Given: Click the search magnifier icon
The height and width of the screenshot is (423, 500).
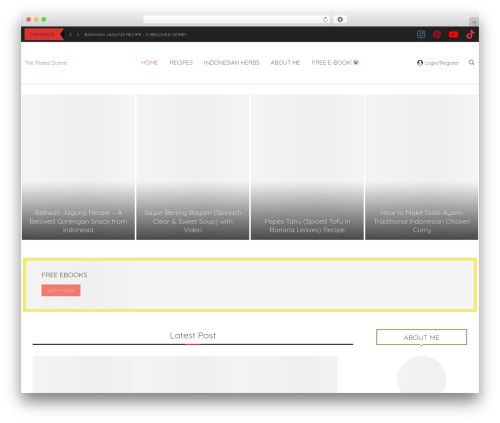Looking at the screenshot, I should pos(471,62).
